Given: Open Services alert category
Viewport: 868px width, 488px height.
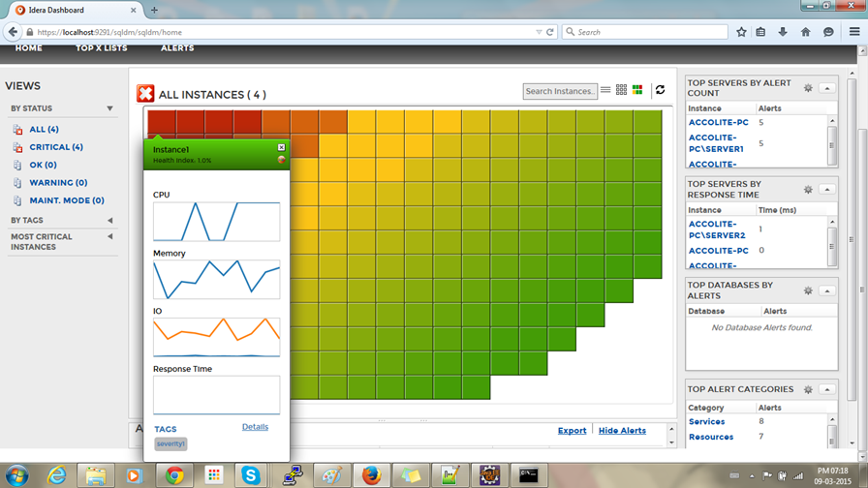Looking at the screenshot, I should tap(707, 421).
